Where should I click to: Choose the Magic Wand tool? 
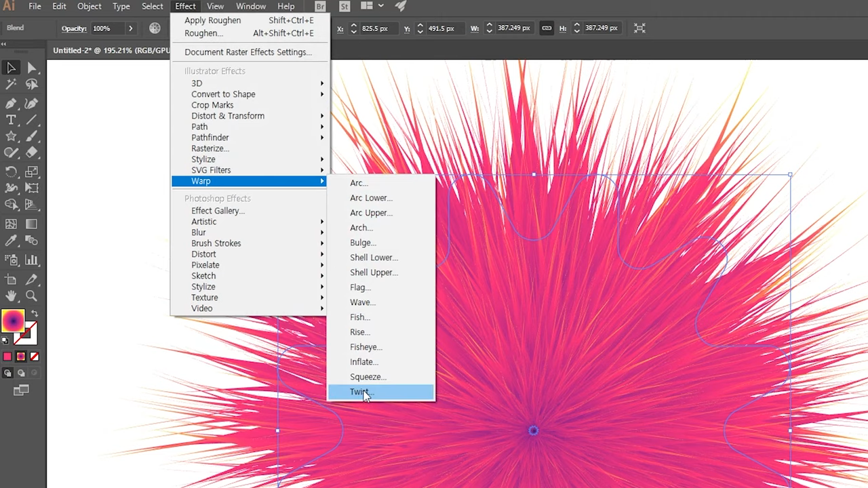point(11,85)
